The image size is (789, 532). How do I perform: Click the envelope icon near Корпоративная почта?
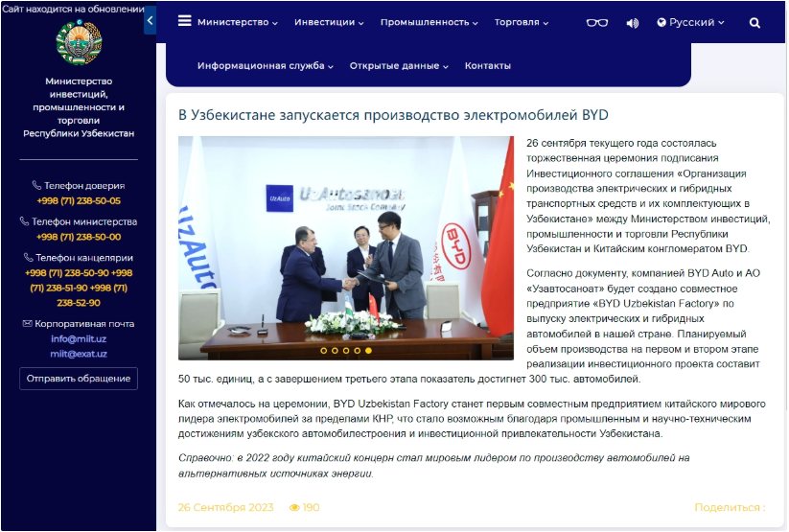point(27,323)
